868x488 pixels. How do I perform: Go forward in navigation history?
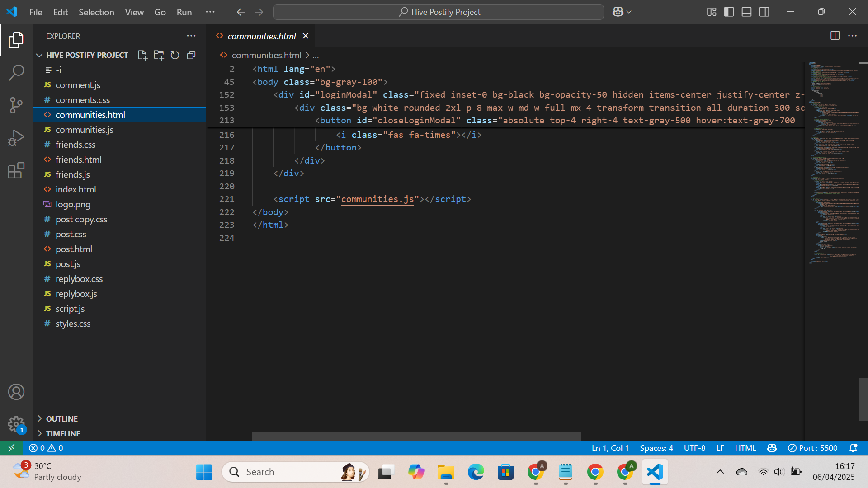(259, 12)
